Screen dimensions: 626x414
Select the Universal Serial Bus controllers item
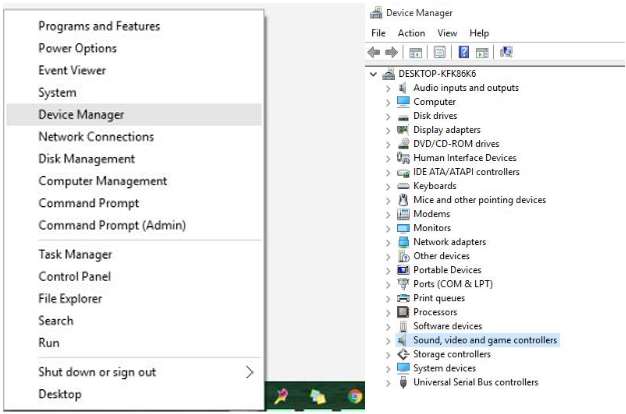click(x=475, y=382)
